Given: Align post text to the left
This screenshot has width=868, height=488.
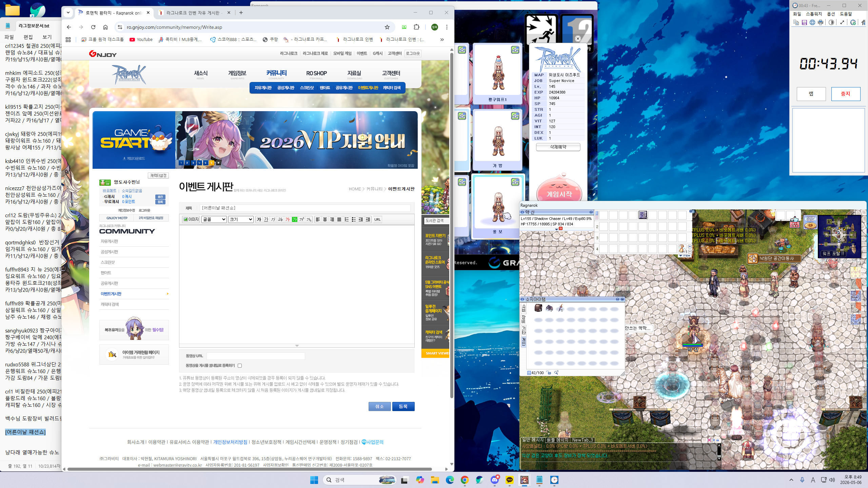Looking at the screenshot, I should click(x=318, y=220).
